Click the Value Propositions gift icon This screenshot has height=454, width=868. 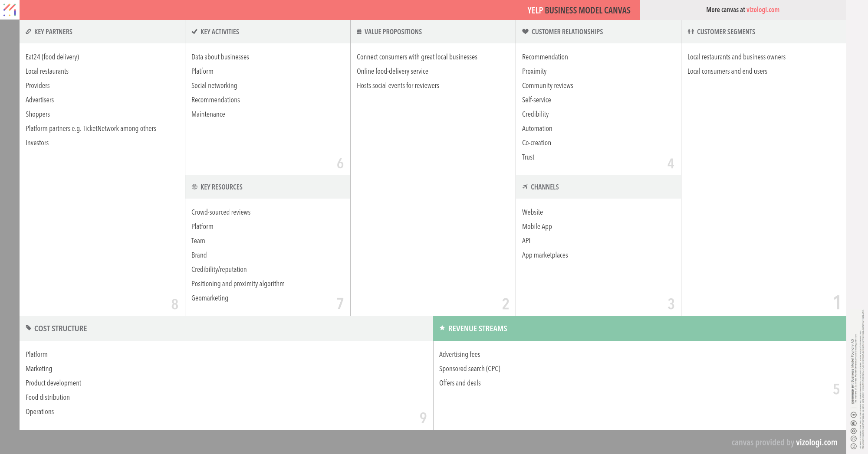[359, 32]
